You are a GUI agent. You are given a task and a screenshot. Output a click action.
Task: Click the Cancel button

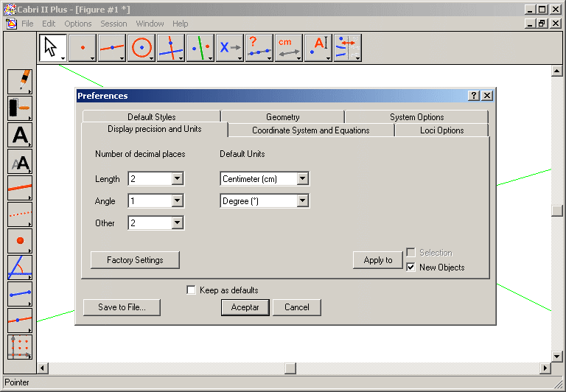297,307
